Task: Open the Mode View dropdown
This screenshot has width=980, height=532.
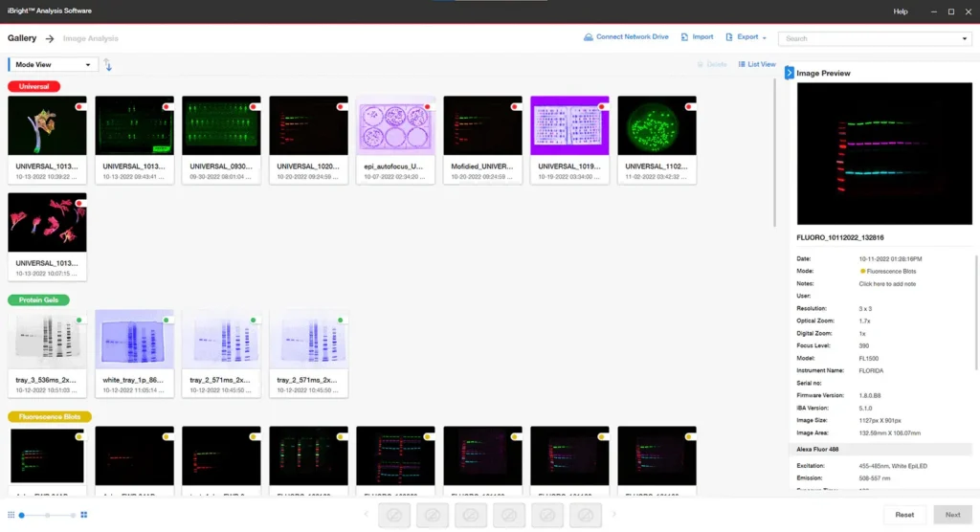Action: [x=53, y=65]
